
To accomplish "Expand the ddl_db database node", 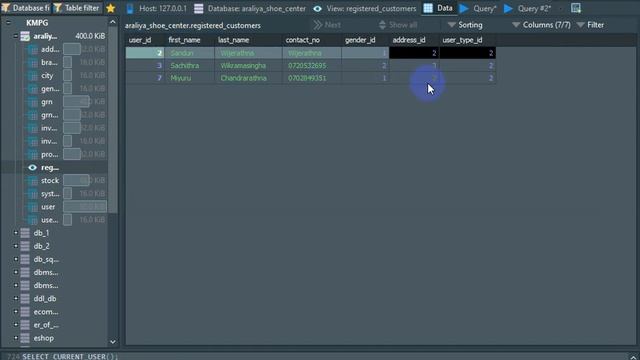I will (x=16, y=298).
